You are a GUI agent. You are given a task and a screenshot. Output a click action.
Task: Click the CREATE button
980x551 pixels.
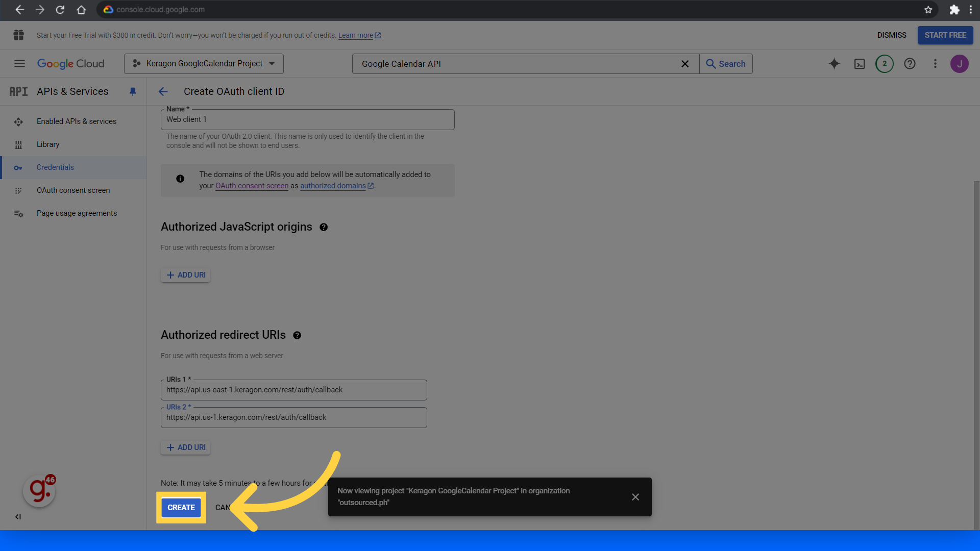[x=181, y=508]
